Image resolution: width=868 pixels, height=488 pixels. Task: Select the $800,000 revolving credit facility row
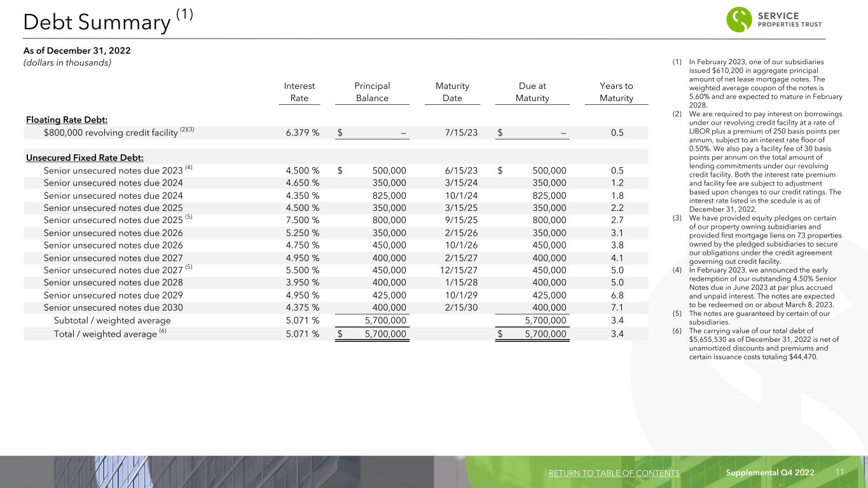pos(336,133)
